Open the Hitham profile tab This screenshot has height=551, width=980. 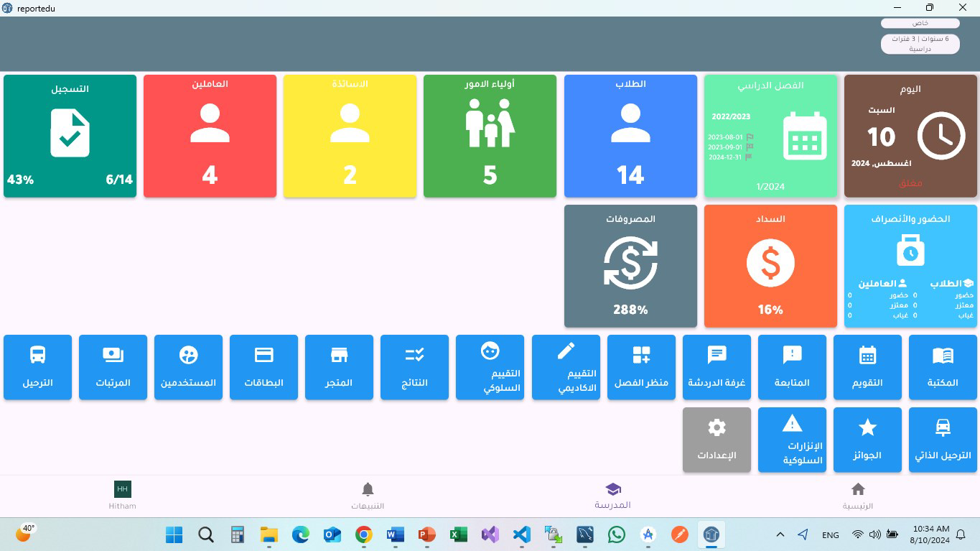(122, 496)
